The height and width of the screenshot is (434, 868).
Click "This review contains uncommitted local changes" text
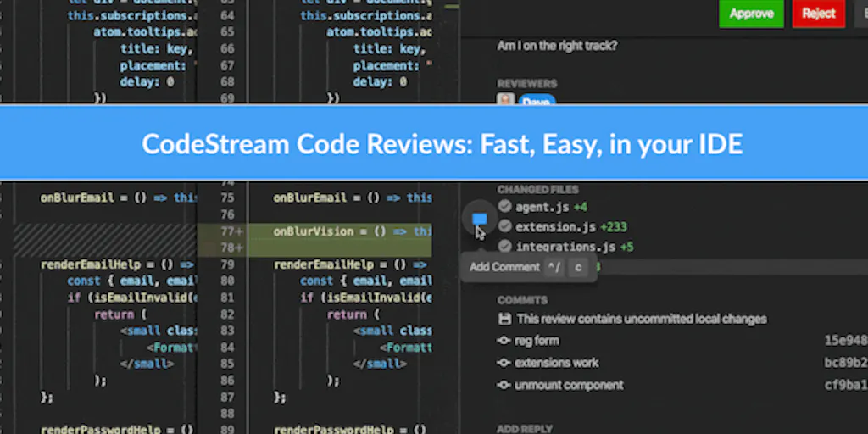pos(642,319)
